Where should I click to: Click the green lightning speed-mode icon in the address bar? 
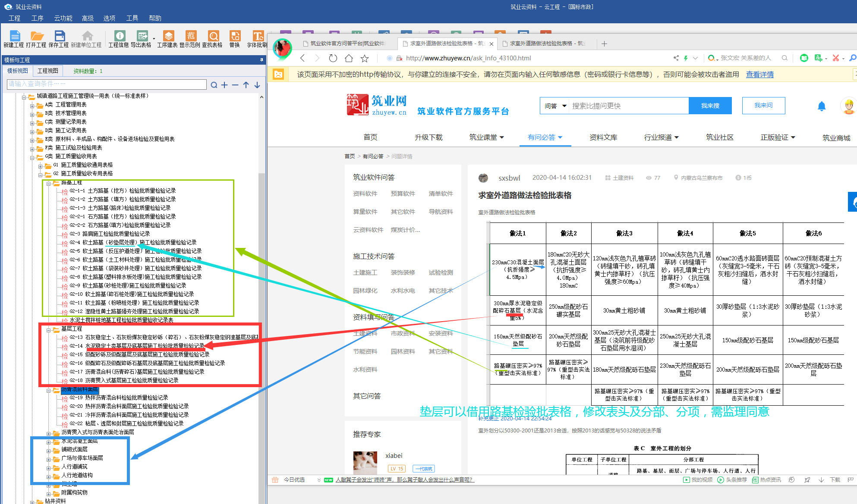tap(686, 58)
